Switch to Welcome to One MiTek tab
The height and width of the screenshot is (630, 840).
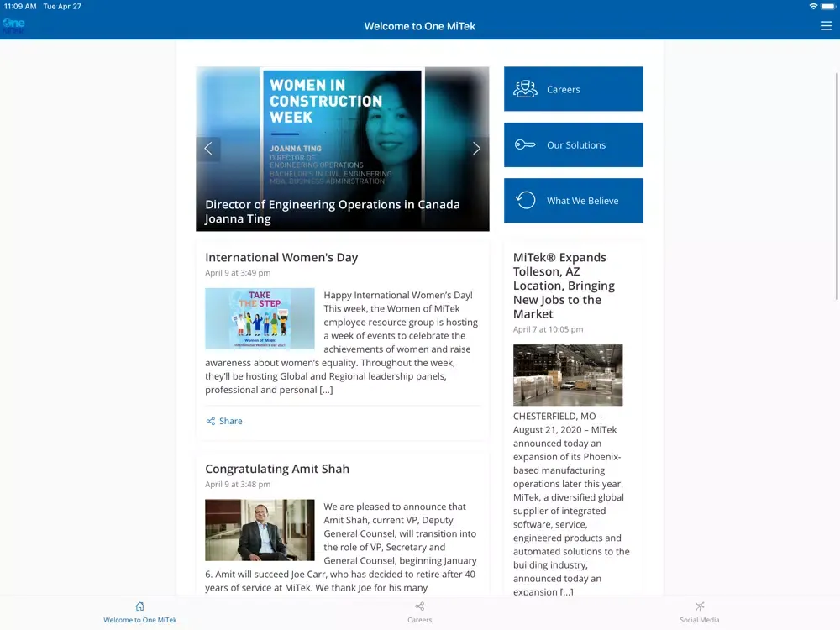139,613
